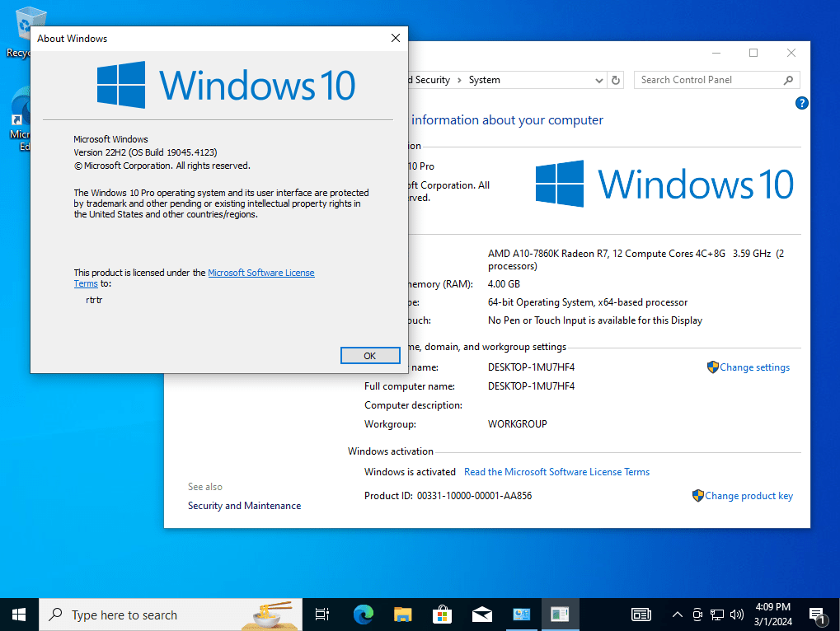Switch to Control Panel taskbar icon
Viewport: 840px width, 631px height.
(521, 615)
